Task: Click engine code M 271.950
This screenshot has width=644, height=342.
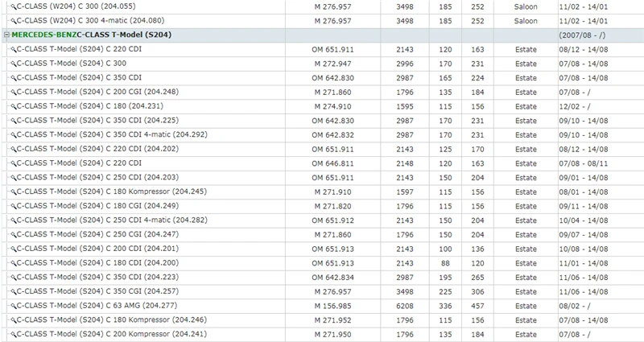Action: 332,334
